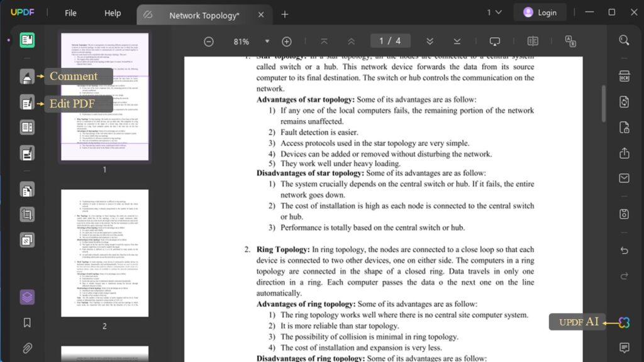Image resolution: width=644 pixels, height=362 pixels.
Task: Click the document vertical scrollbar
Action: tap(603, 104)
